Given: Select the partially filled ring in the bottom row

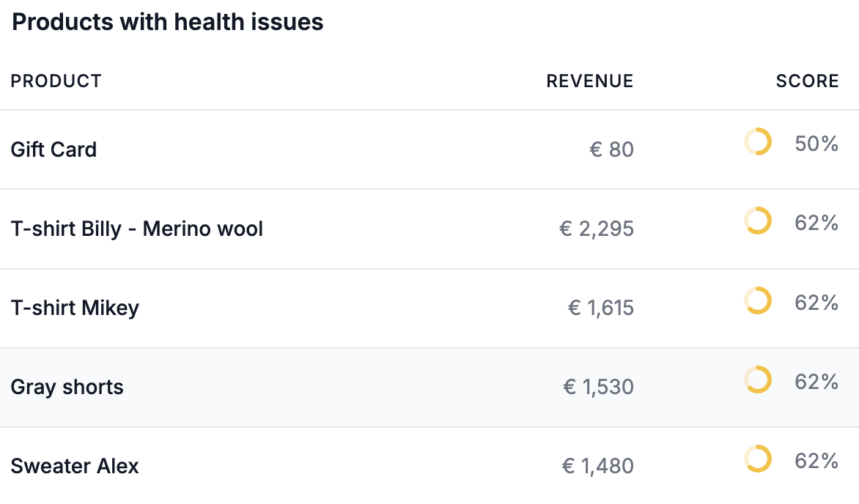Looking at the screenshot, I should click(x=757, y=459).
